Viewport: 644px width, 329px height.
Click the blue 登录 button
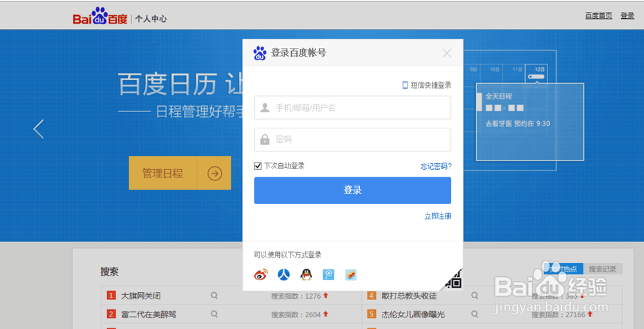pos(352,190)
